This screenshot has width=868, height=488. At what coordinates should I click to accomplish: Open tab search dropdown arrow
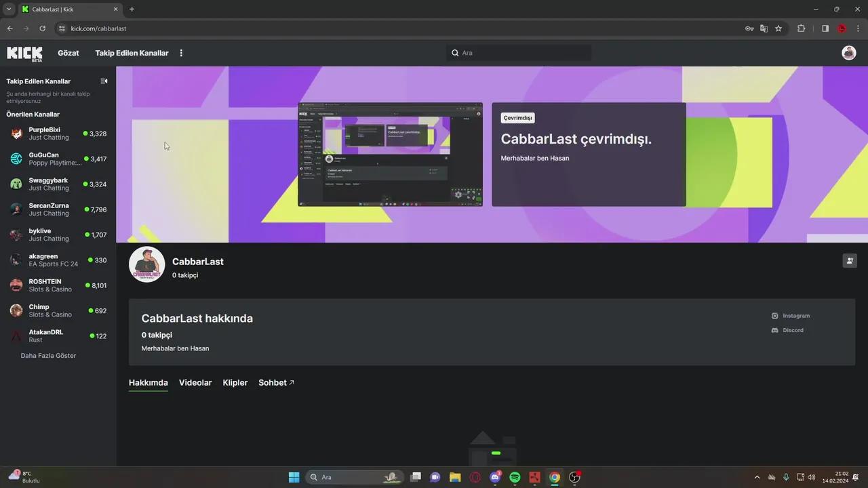coord(9,9)
